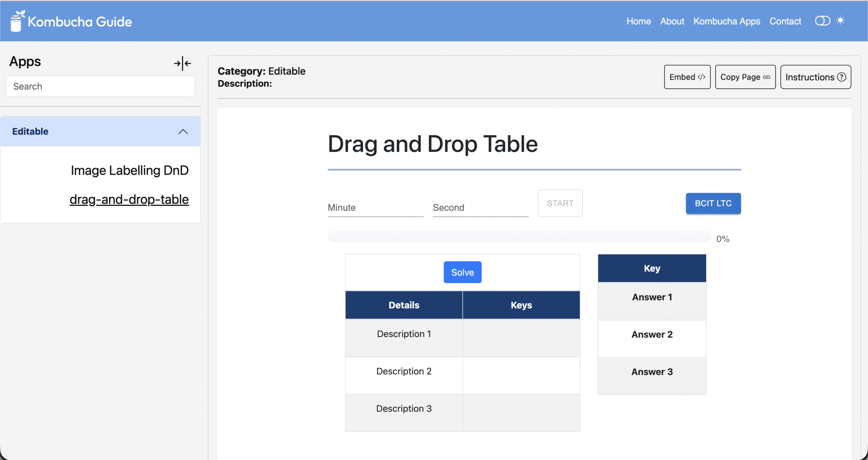
Task: Open the drag-and-drop-table link
Action: pos(129,199)
